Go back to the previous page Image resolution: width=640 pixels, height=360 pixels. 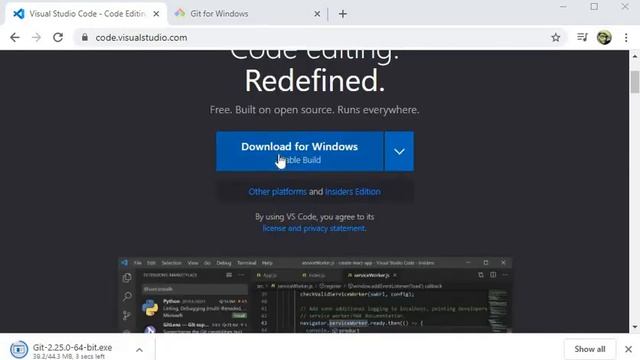(x=15, y=38)
